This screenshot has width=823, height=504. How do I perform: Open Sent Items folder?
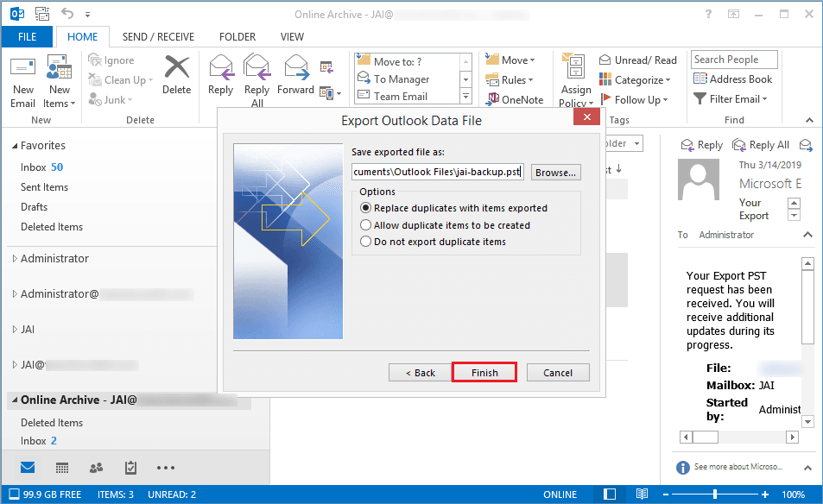(x=45, y=187)
